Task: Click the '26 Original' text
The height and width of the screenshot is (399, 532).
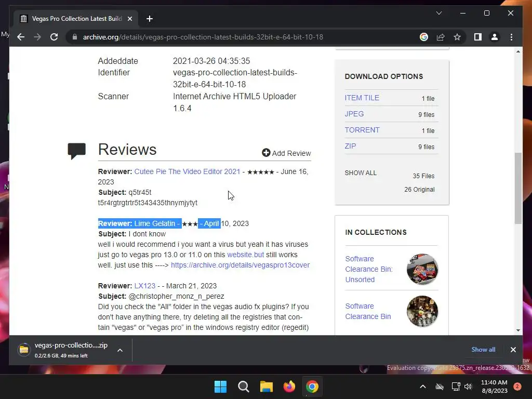Action: coord(419,189)
